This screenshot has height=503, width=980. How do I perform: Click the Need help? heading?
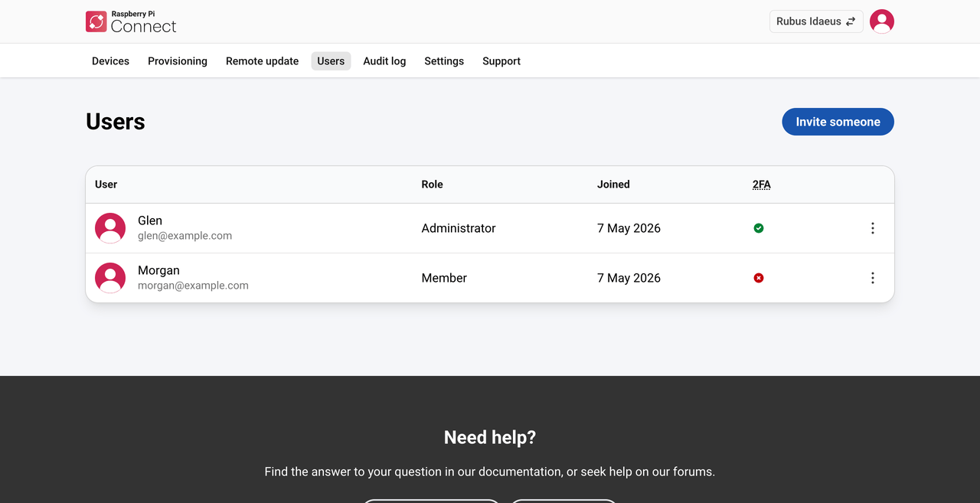click(490, 437)
